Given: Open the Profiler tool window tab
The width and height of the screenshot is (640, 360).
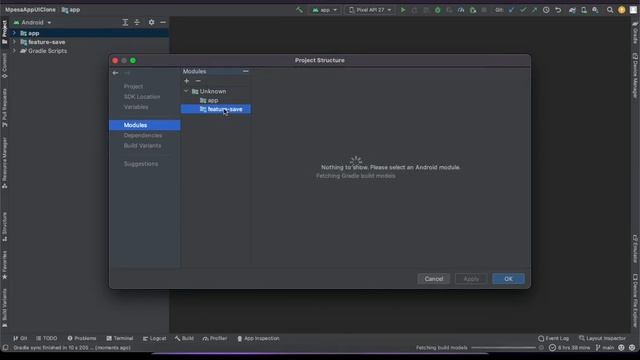Looking at the screenshot, I should pyautogui.click(x=215, y=338).
